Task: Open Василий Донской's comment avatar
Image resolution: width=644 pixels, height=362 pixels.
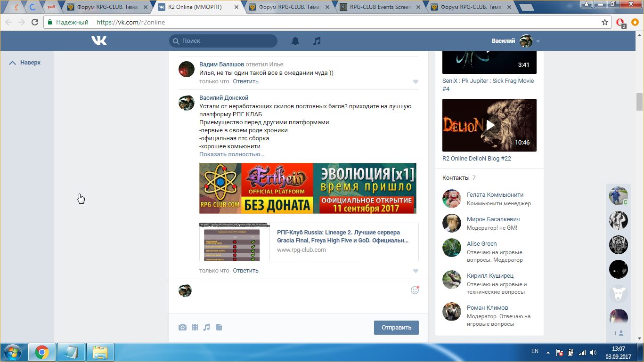Action: pos(186,103)
